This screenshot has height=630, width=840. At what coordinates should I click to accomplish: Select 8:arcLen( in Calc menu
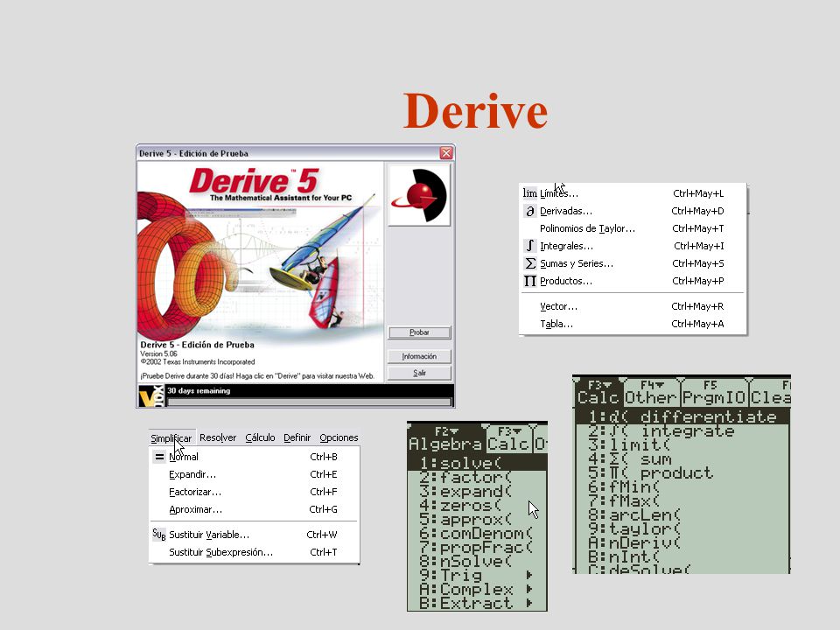pyautogui.click(x=682, y=515)
